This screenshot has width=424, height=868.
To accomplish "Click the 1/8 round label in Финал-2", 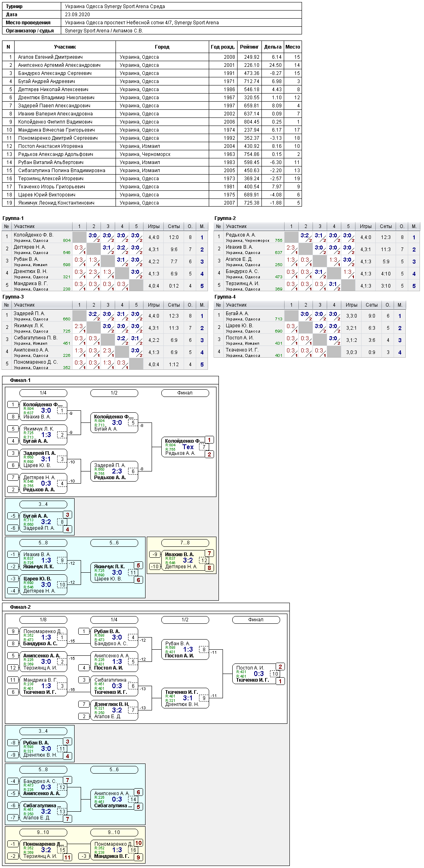I will click(43, 620).
